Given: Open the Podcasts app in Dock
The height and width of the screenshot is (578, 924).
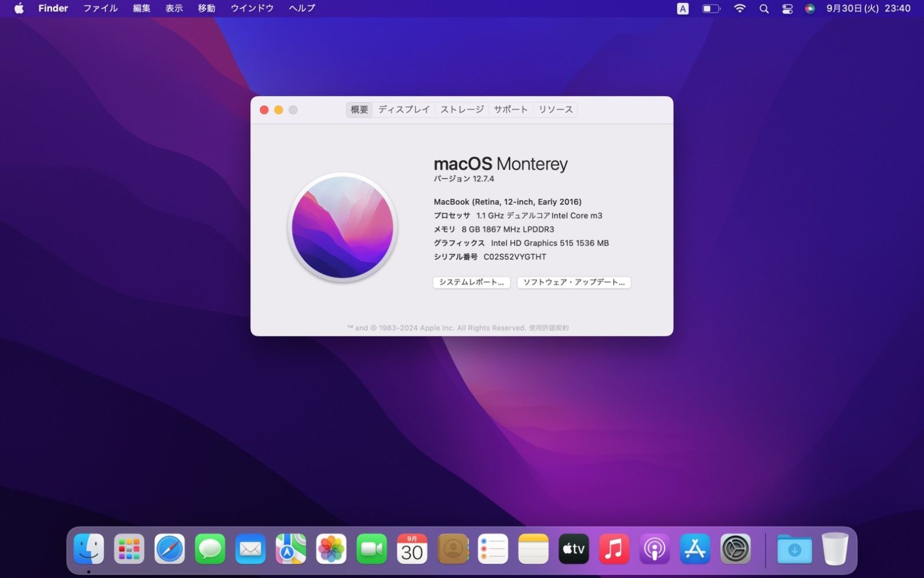Looking at the screenshot, I should point(654,549).
